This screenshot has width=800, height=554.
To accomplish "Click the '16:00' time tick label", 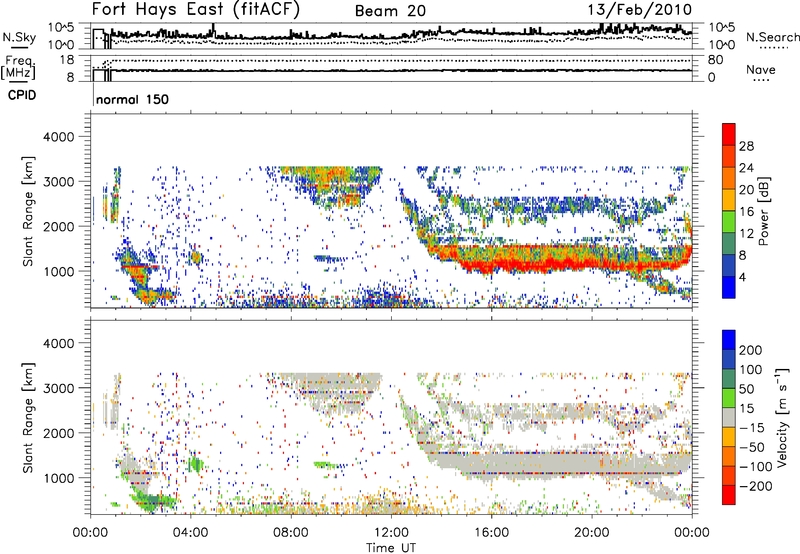I will click(491, 533).
